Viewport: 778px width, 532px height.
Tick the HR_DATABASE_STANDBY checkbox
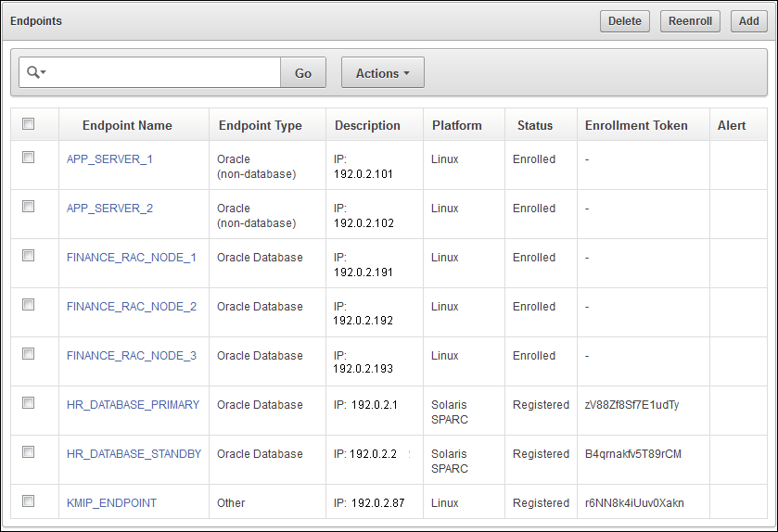pos(28,451)
